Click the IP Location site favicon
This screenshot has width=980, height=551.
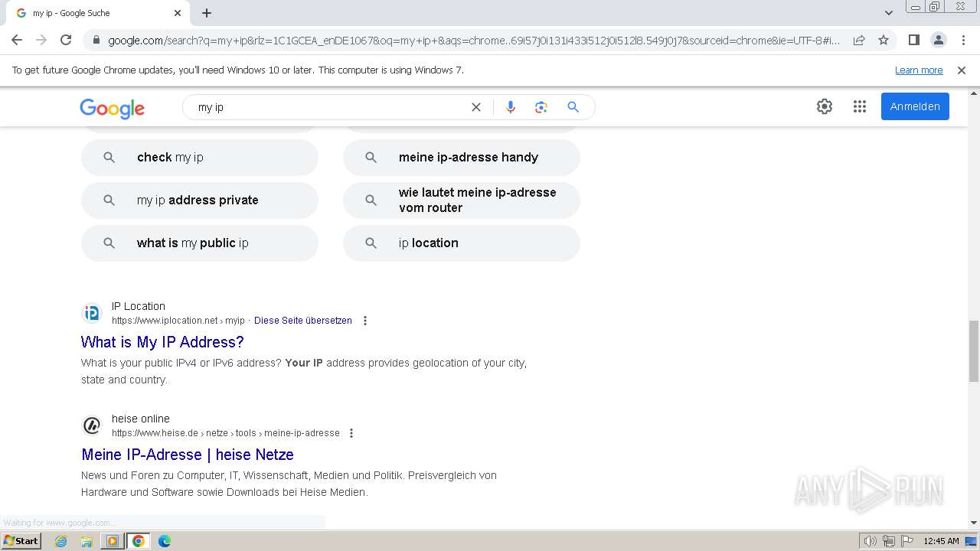[x=92, y=313]
